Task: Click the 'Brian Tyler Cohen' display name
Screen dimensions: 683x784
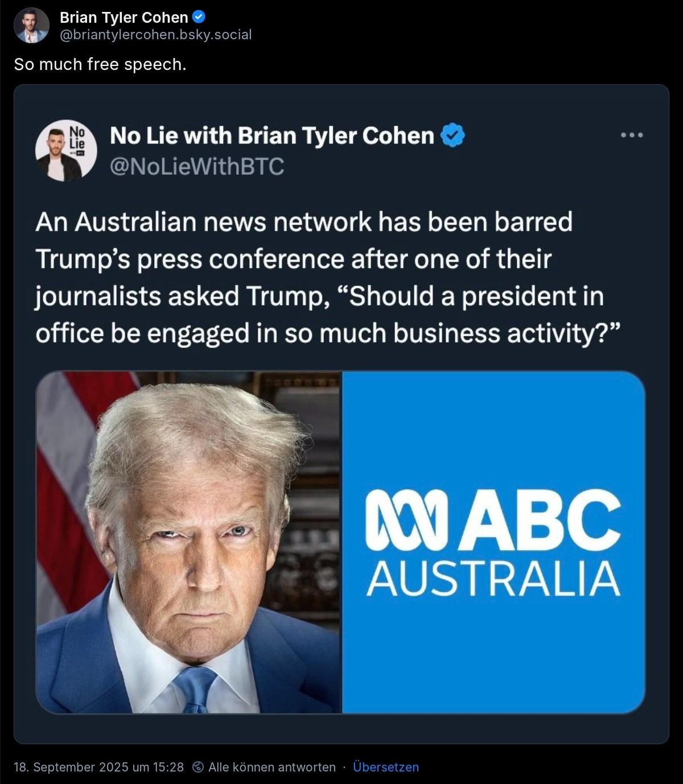Action: (124, 18)
